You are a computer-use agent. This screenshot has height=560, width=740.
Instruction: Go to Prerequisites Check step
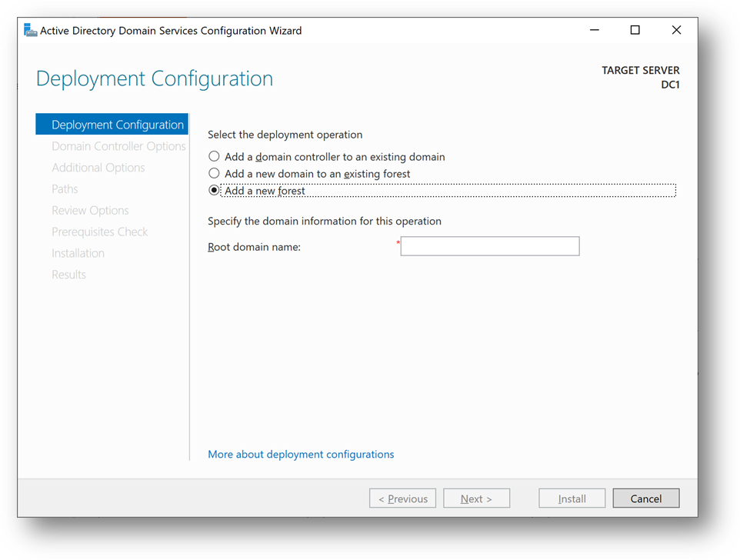[100, 232]
